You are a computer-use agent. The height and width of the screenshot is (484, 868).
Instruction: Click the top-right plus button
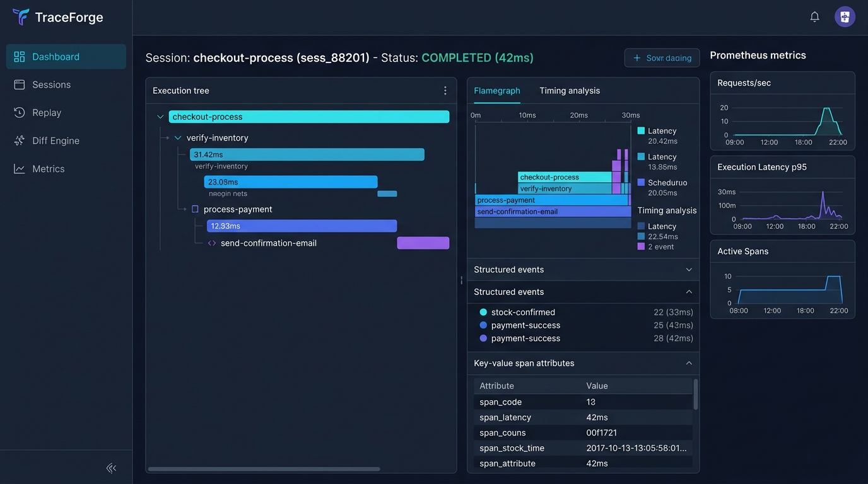point(662,58)
